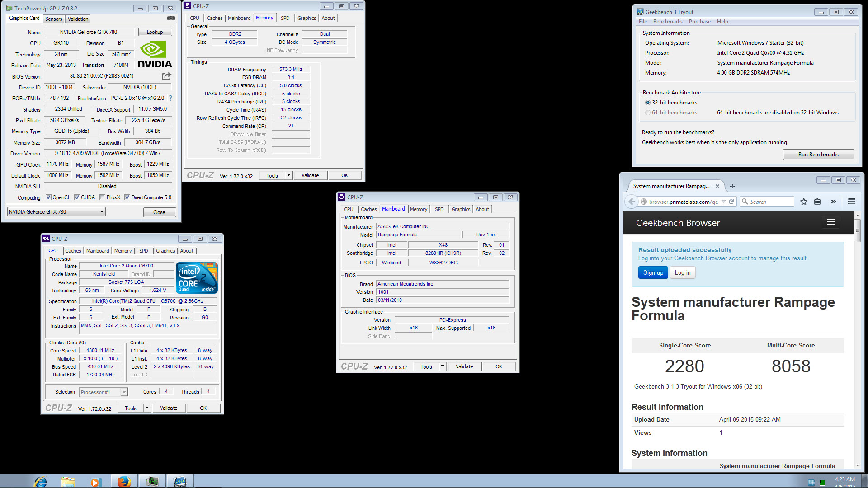Open the Graphics tab in CPU-Z Mainboard window

(x=461, y=209)
